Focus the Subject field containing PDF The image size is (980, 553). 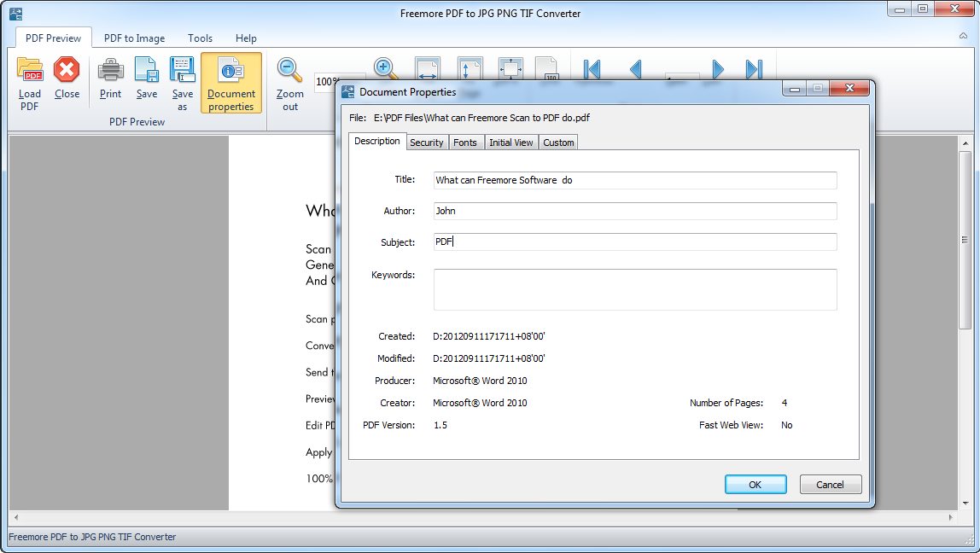coord(635,242)
